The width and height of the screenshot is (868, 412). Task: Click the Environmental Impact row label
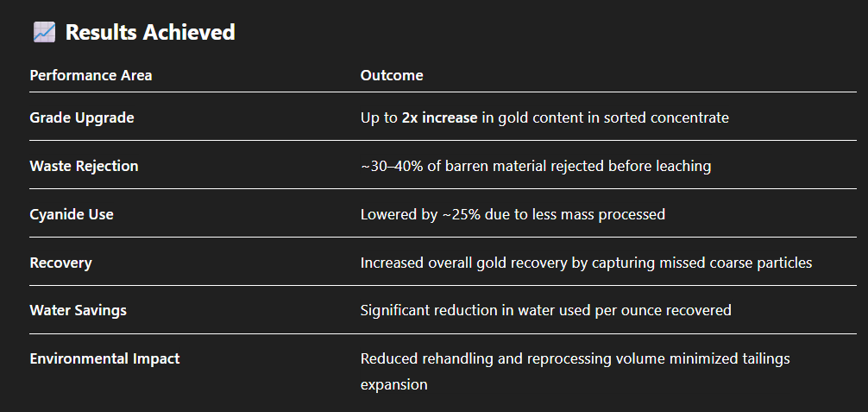pyautogui.click(x=104, y=358)
